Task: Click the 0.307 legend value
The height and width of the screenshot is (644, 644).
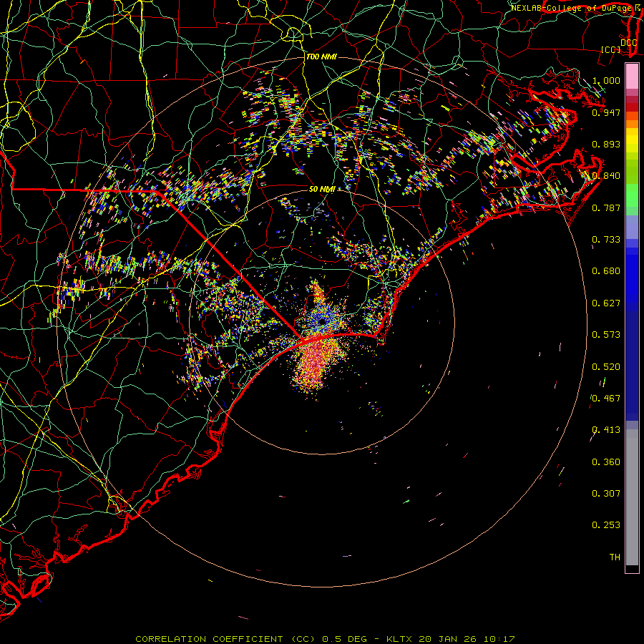Action: pyautogui.click(x=606, y=494)
